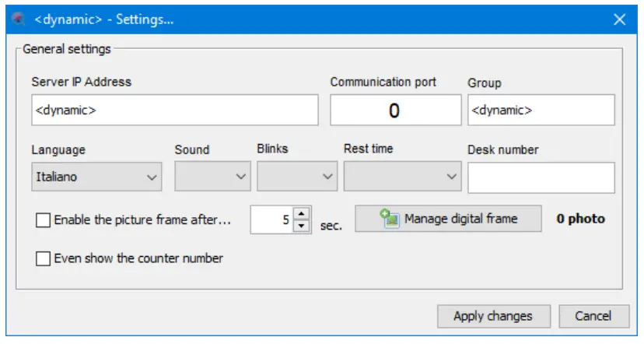Click the Desk number label
The height and width of the screenshot is (344, 644).
[x=502, y=149]
